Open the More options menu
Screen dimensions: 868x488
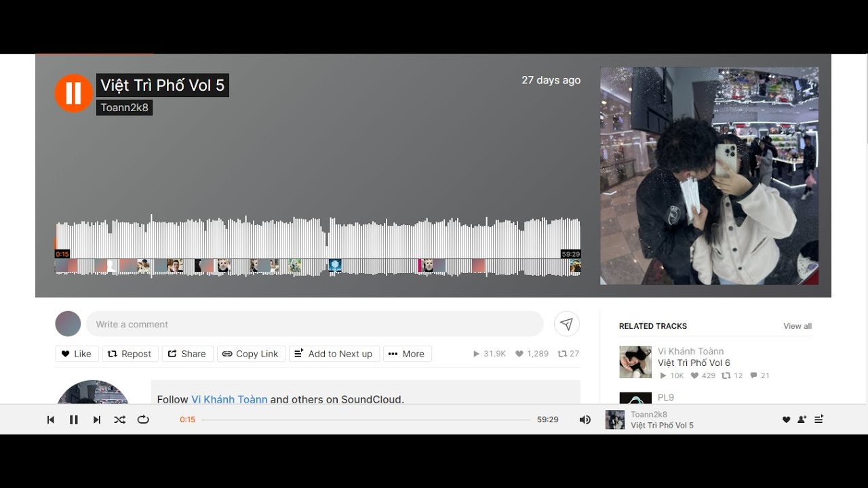click(407, 354)
